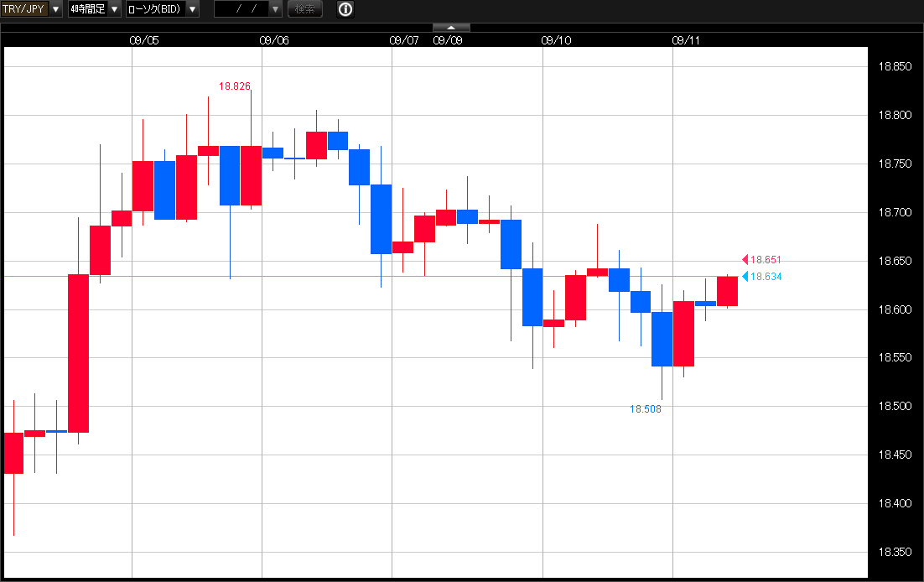This screenshot has width=924, height=582.
Task: Open the date picker dropdown arrow
Action: point(275,9)
